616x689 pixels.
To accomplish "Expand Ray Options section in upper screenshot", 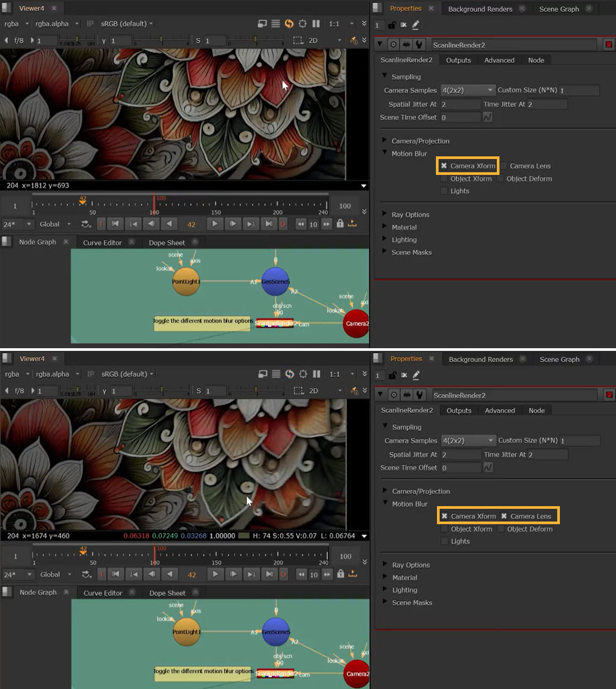I will pyautogui.click(x=385, y=214).
